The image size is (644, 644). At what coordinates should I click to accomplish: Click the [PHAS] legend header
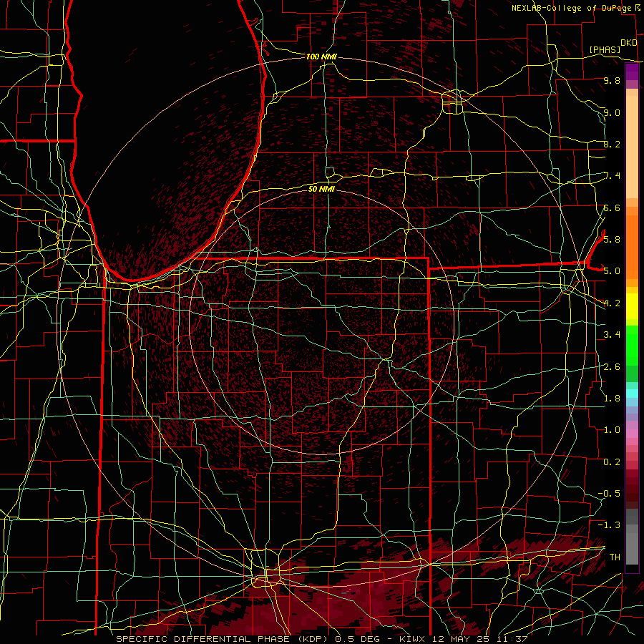click(x=605, y=49)
